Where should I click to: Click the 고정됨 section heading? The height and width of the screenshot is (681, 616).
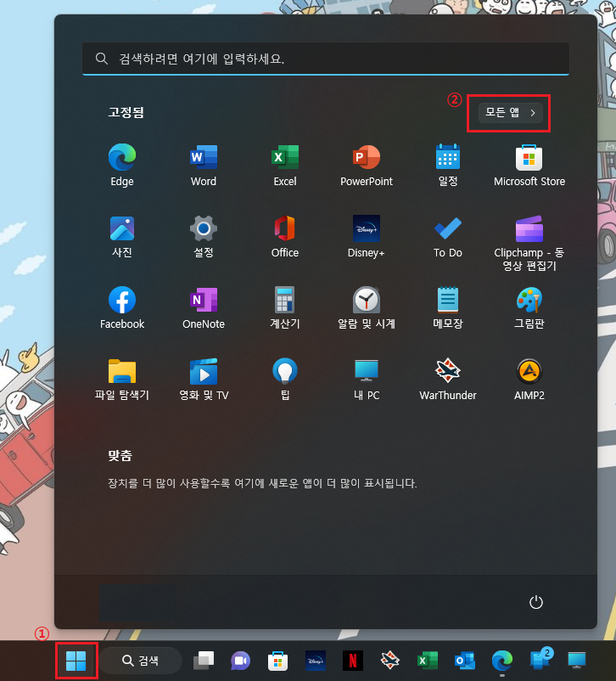(126, 112)
